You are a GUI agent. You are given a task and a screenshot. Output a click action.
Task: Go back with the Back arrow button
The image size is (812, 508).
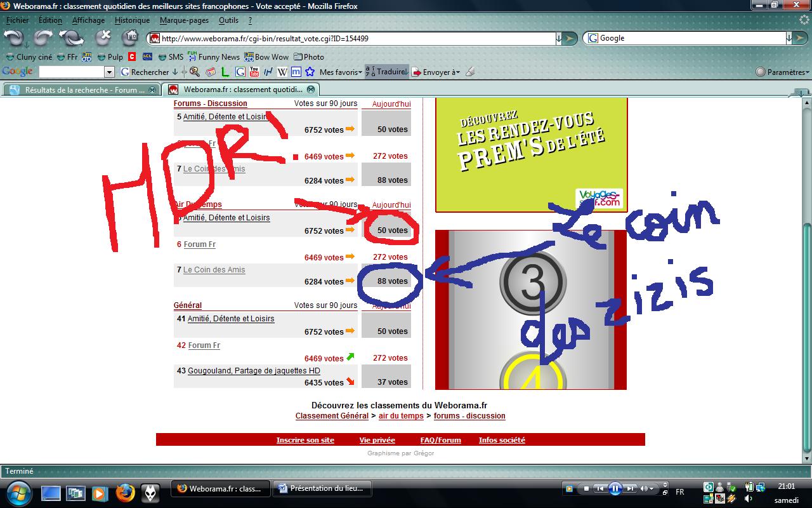pos(13,38)
